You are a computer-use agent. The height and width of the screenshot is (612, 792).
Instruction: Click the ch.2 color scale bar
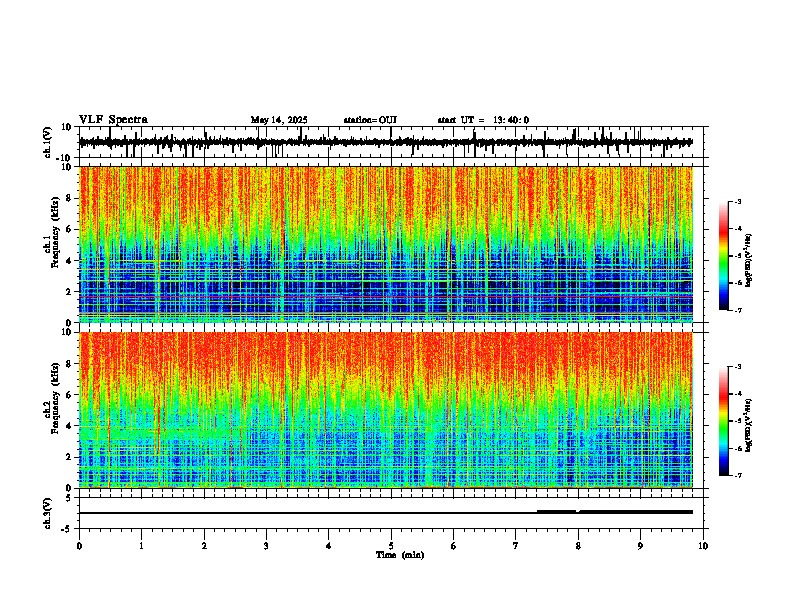[x=724, y=421]
